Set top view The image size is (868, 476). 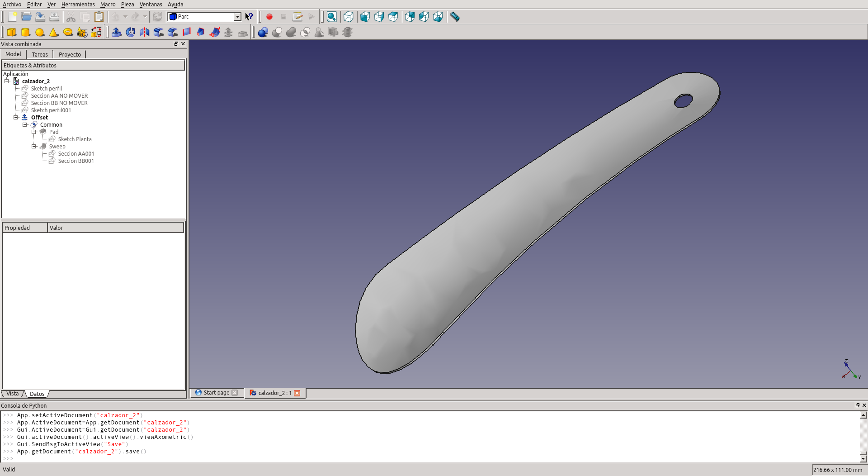pyautogui.click(x=393, y=17)
